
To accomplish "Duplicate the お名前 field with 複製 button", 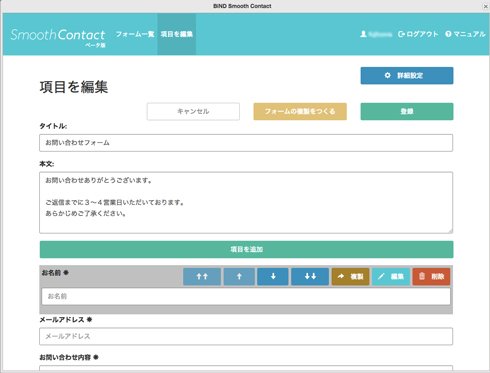I will 350,276.
